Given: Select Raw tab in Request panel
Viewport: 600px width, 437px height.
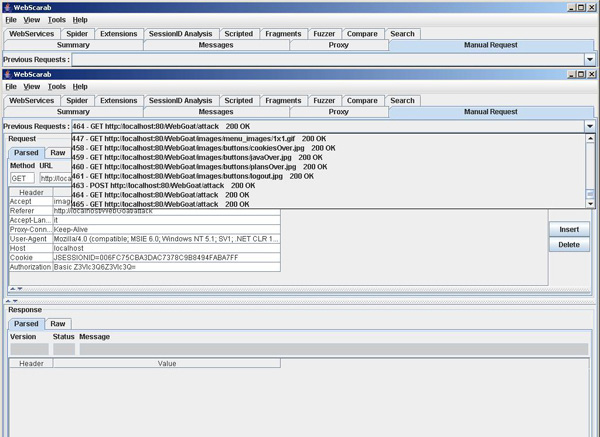Looking at the screenshot, I should [x=58, y=153].
